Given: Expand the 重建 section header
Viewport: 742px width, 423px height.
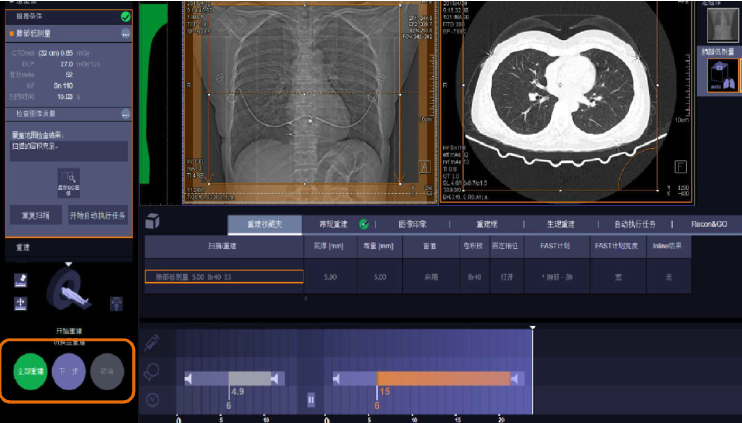Looking at the screenshot, I should click(x=69, y=247).
